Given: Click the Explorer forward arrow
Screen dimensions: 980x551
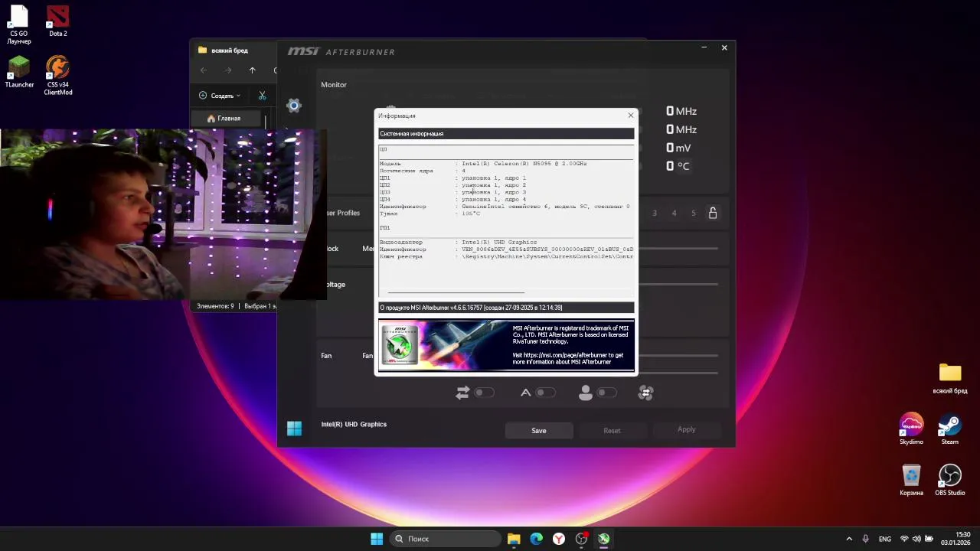Looking at the screenshot, I should 228,70.
